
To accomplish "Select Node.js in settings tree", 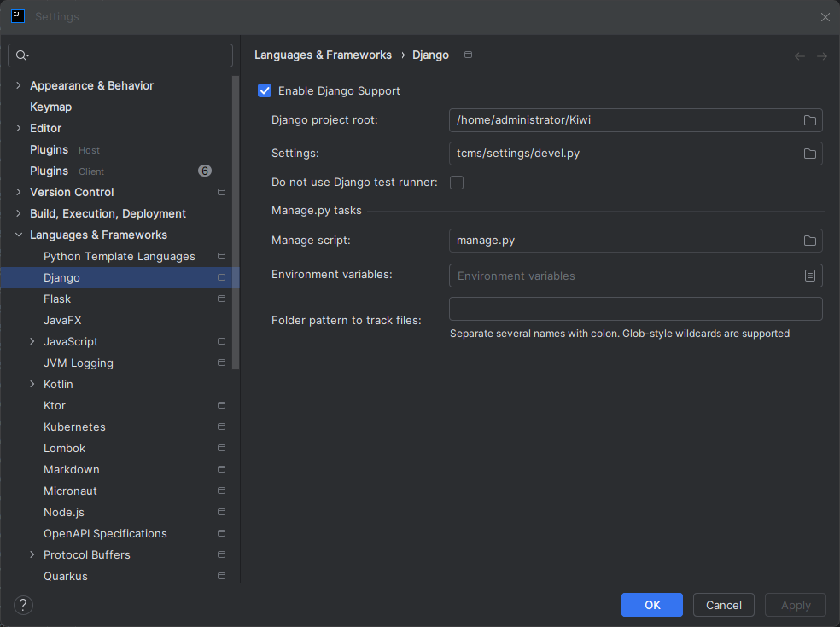I will click(x=64, y=513).
